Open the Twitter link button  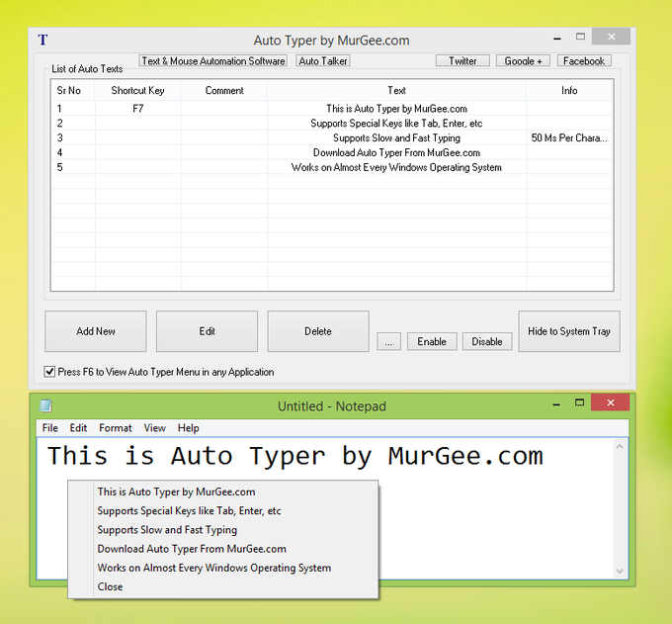(462, 61)
